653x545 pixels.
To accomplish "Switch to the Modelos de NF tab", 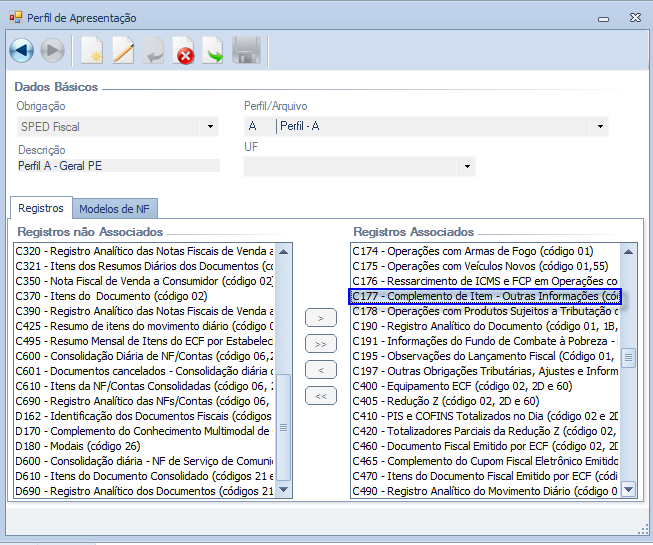I will (x=114, y=209).
